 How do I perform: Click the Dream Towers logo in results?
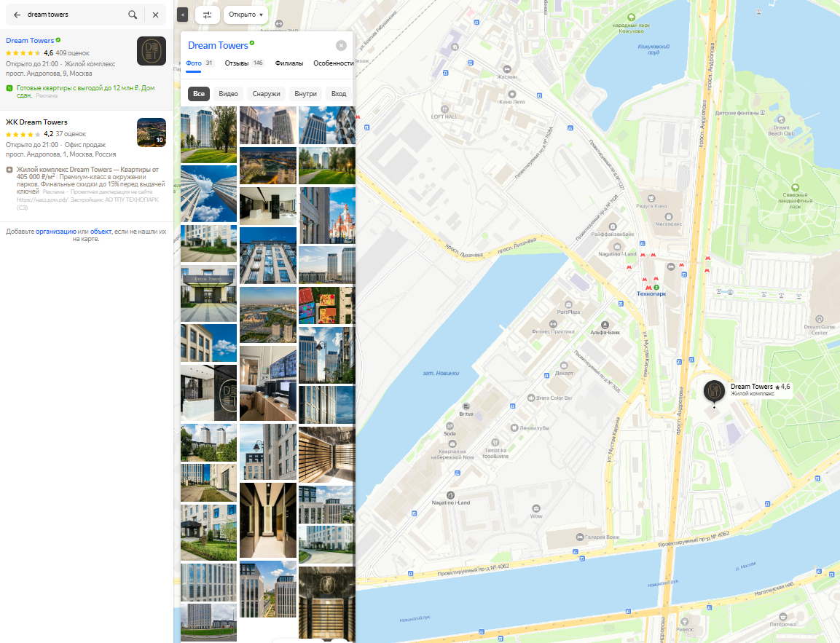(x=152, y=51)
